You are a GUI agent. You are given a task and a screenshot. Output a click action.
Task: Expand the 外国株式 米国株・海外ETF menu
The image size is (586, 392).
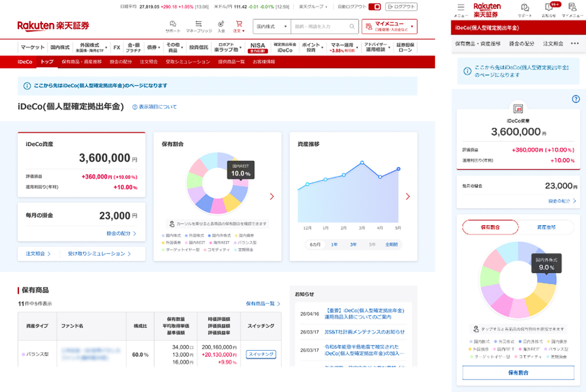(92, 47)
